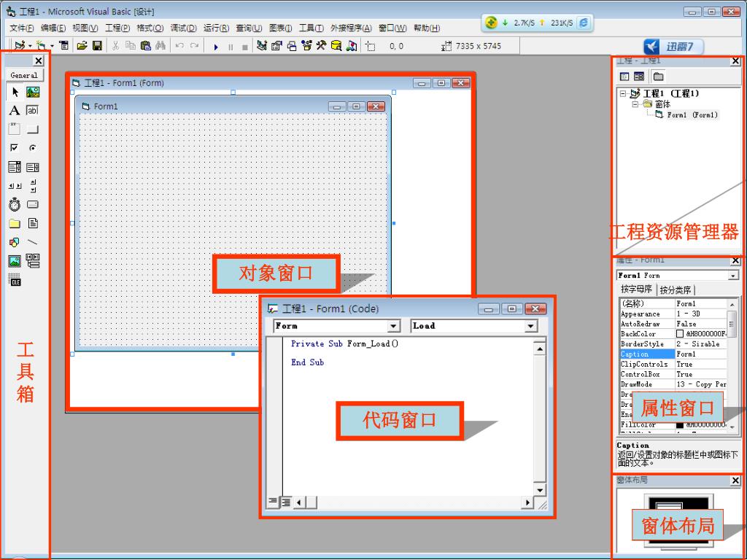Open Object Browser from the toolbar
747x560 pixels.
click(x=306, y=46)
